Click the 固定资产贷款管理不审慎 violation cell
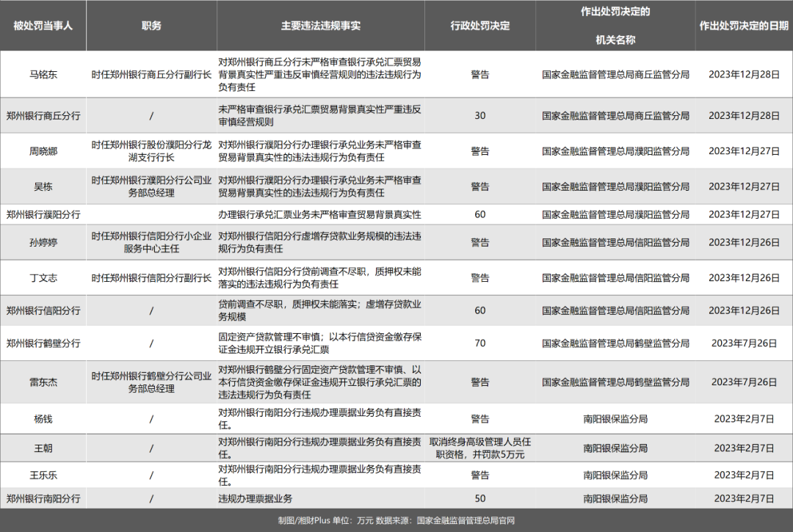This screenshot has height=532, width=793. [x=319, y=343]
